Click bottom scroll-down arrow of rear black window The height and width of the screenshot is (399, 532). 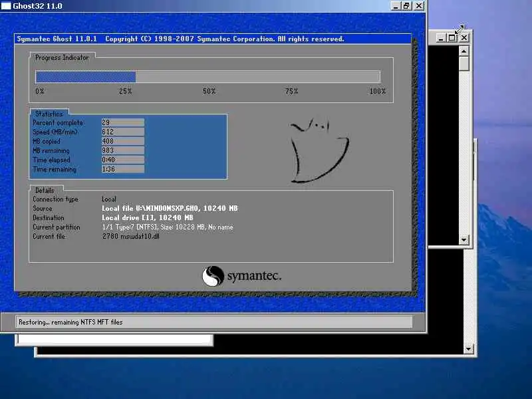[469, 348]
